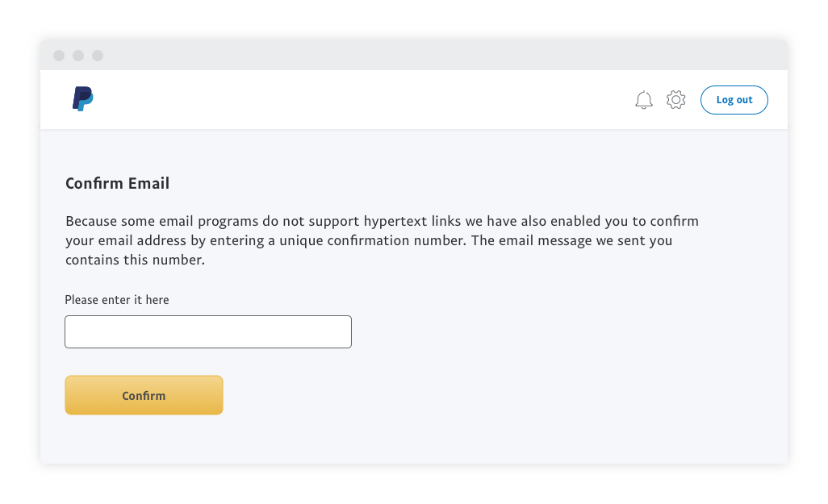This screenshot has height=504, width=828.
Task: Click the text "contains this number."
Action: 136,260
